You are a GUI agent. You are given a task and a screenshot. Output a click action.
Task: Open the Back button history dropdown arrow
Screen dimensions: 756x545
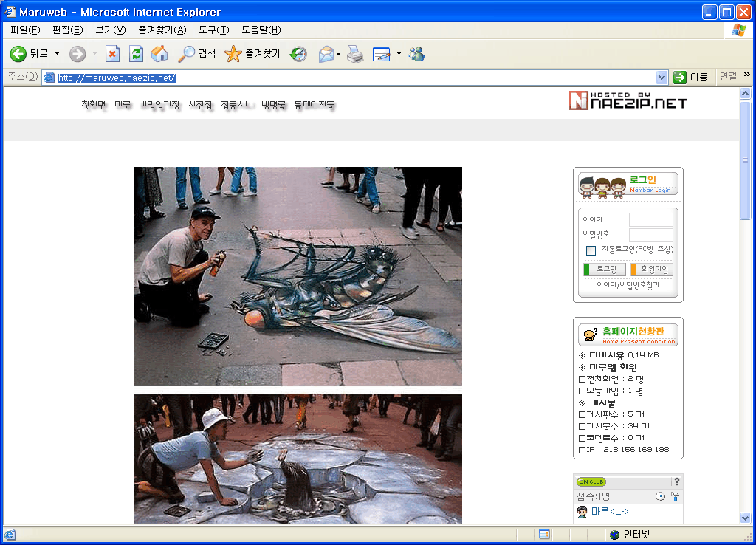[x=57, y=54]
